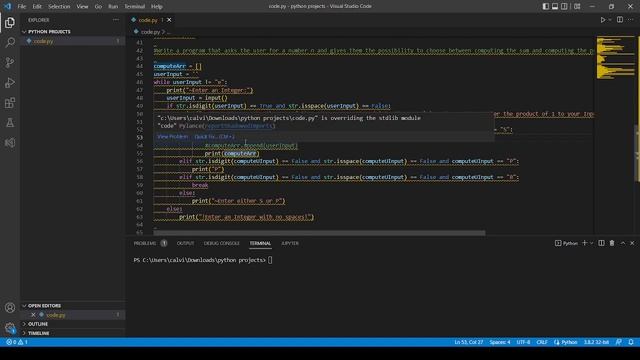Change file encoding UTF-8
This screenshot has height=360, width=640.
pos(523,342)
